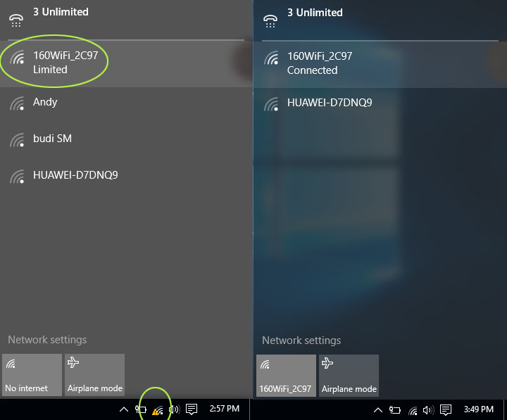The height and width of the screenshot is (420, 507).
Task: Open the right taskbar volume icon
Action: pyautogui.click(x=428, y=410)
